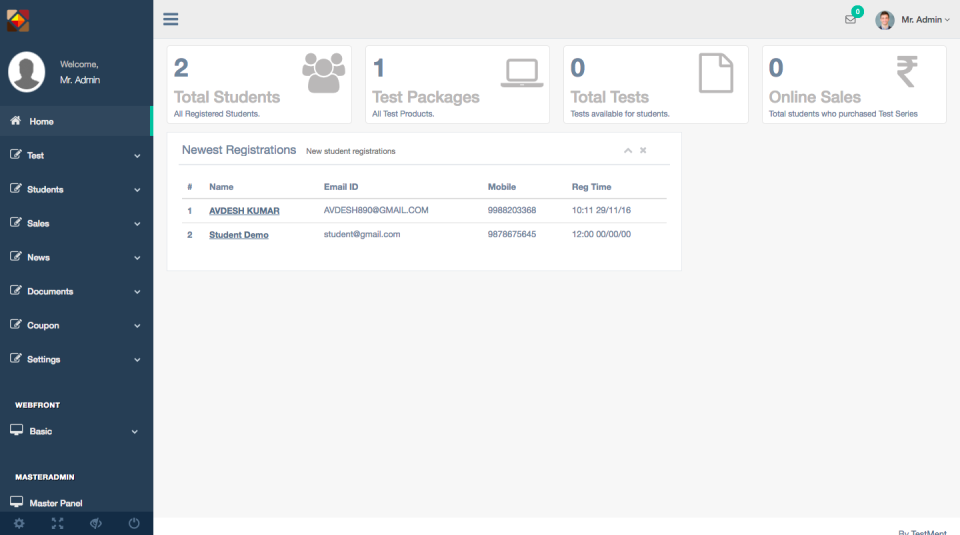The height and width of the screenshot is (535, 960).
Task: Click the fullscreen arrows icon
Action: tap(57, 523)
